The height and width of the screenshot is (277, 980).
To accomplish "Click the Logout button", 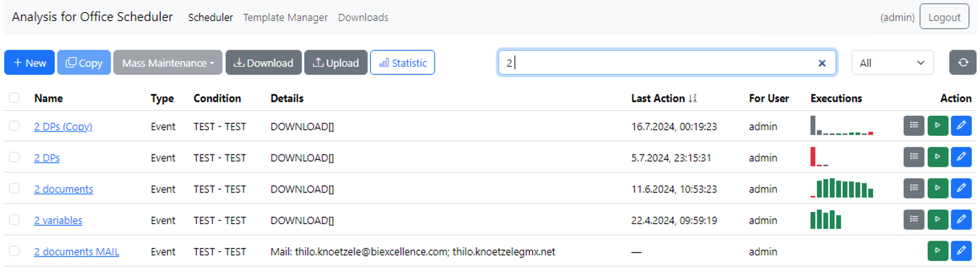I will tap(944, 17).
